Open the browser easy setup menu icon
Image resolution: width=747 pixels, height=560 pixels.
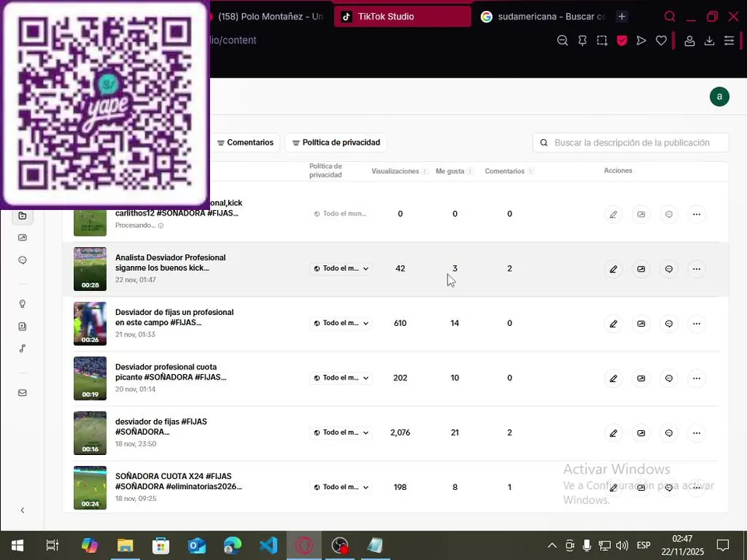point(729,41)
